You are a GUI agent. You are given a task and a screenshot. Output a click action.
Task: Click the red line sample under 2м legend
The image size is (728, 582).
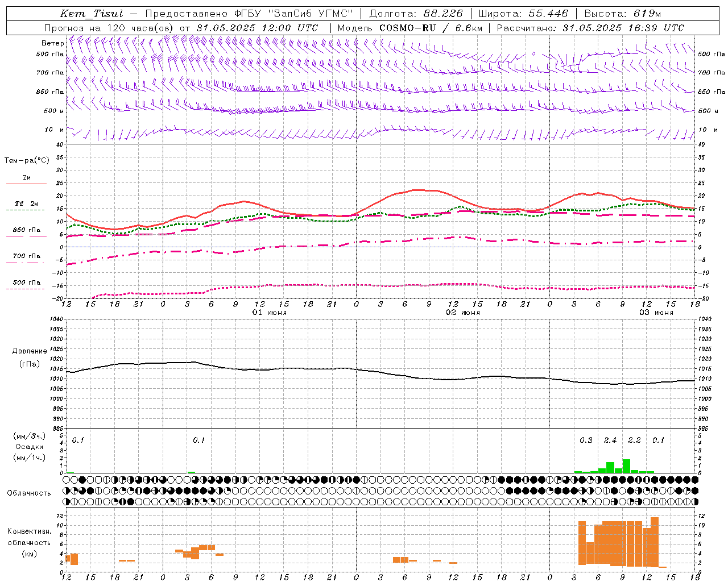(x=26, y=184)
